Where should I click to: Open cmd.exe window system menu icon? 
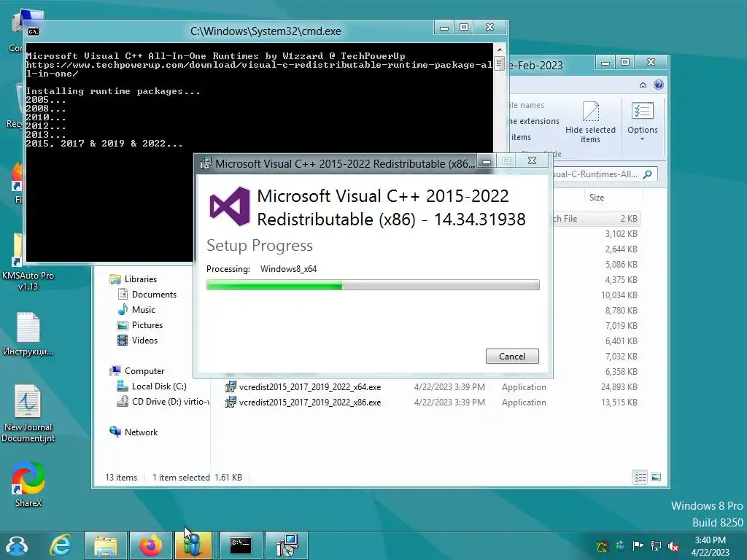pyautogui.click(x=34, y=31)
